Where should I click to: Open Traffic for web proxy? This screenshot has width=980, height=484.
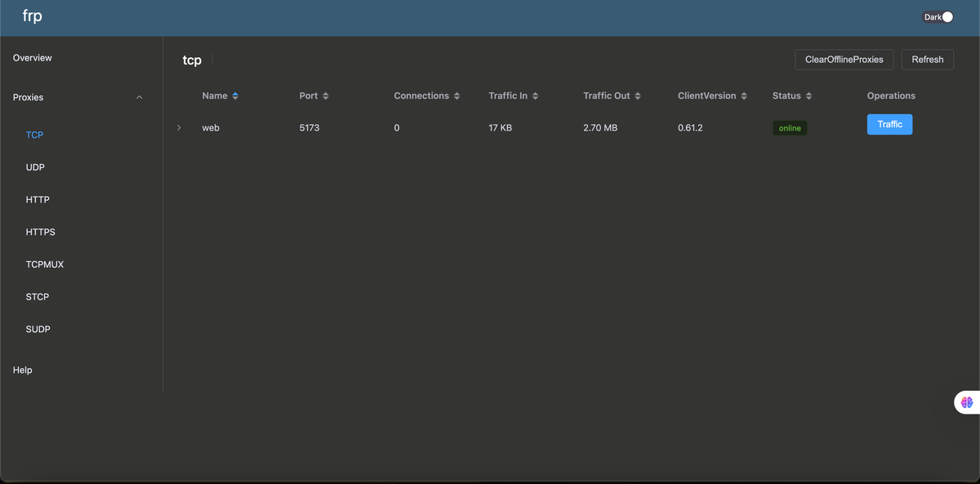point(889,125)
